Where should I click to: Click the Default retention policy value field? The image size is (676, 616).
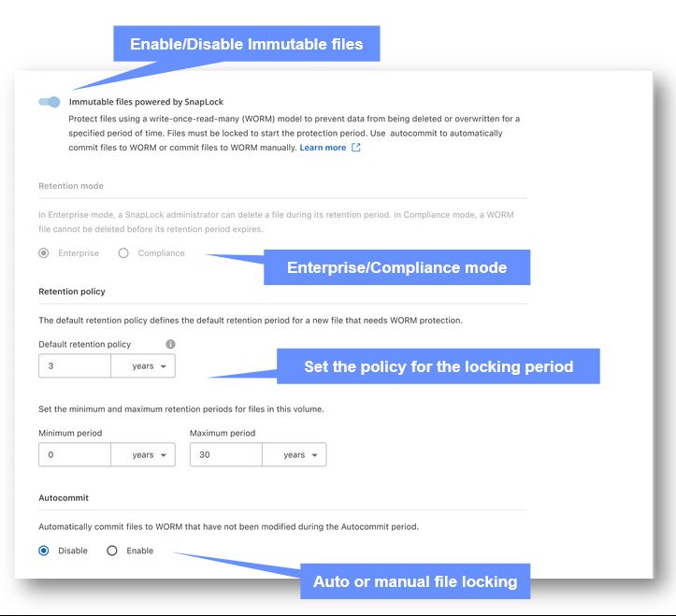(75, 366)
